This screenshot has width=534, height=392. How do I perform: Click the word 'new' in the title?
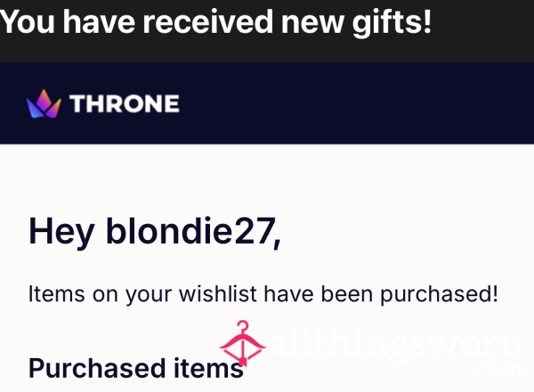point(312,22)
